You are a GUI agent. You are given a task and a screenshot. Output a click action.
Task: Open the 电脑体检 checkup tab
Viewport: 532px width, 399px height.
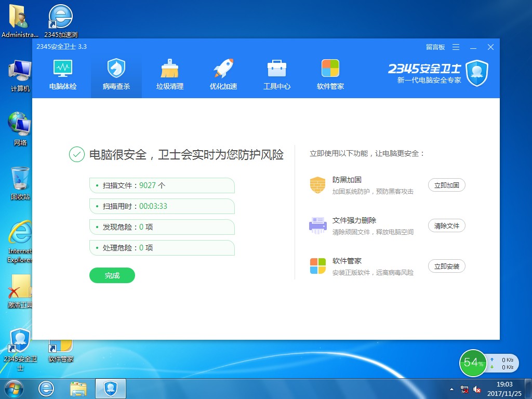tap(63, 74)
